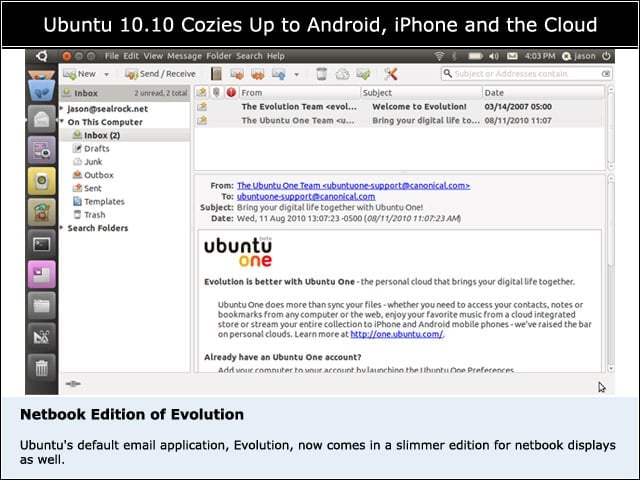Image resolution: width=640 pixels, height=480 pixels.
Task: Expand the jason@sealrock.net account
Action: click(62, 109)
